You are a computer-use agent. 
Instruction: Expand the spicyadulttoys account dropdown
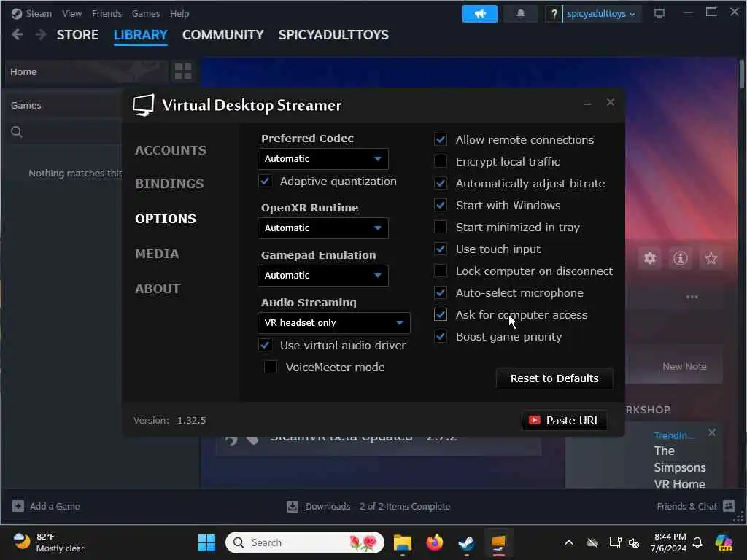pos(601,14)
